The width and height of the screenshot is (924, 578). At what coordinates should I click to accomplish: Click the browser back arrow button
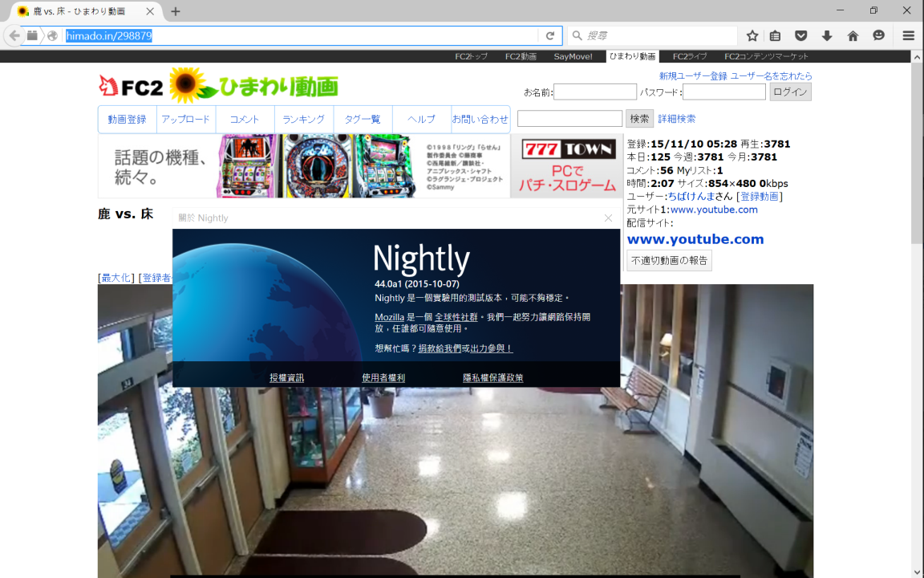[14, 35]
